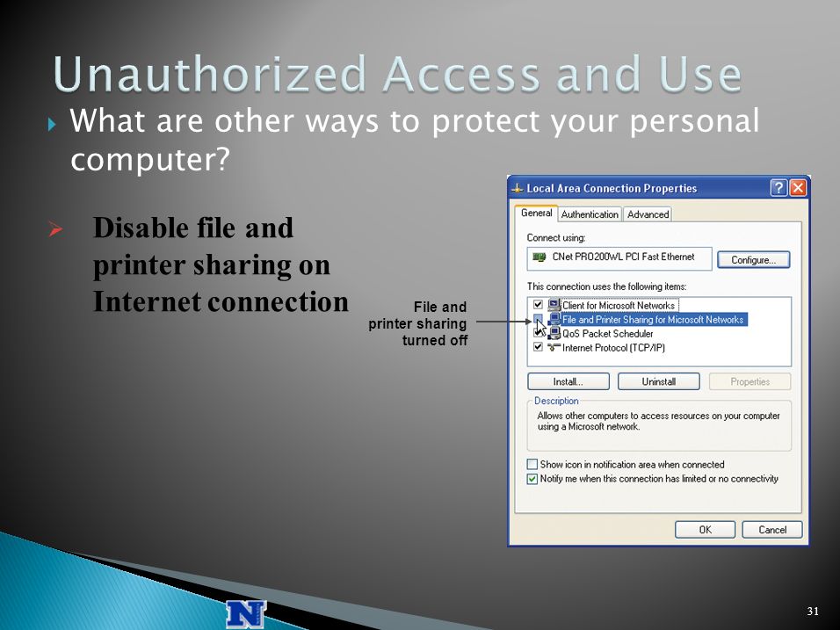Click the CNet network adapter card icon
Image resolution: width=840 pixels, height=630 pixels.
click(539, 257)
